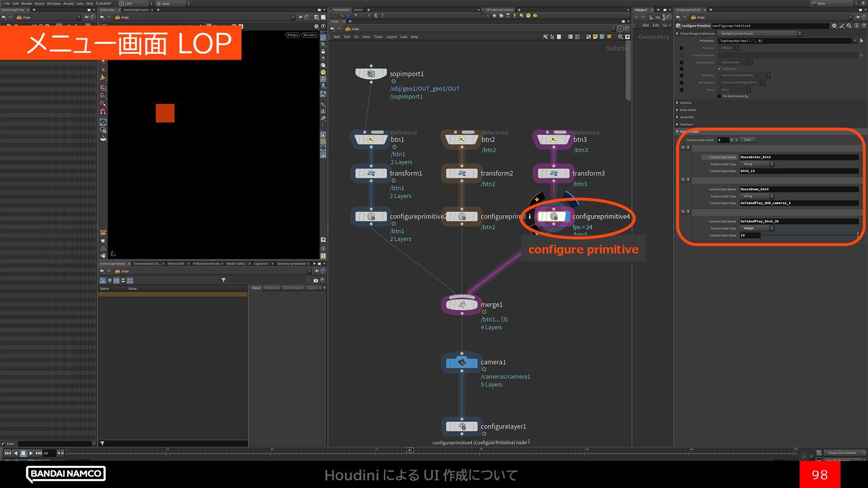The width and height of the screenshot is (868, 488).
Task: Click the merge1 node icon
Action: tap(462, 305)
